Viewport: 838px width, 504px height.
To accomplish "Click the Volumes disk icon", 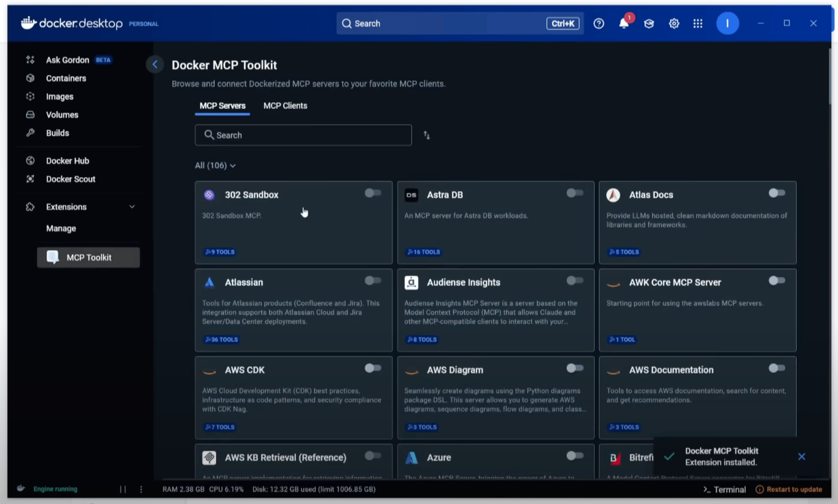I will point(30,115).
